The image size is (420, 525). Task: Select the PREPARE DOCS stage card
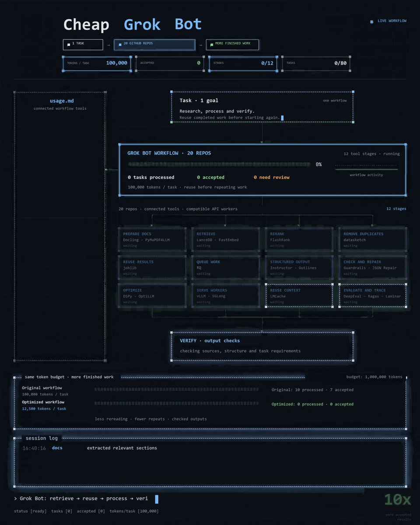152,239
